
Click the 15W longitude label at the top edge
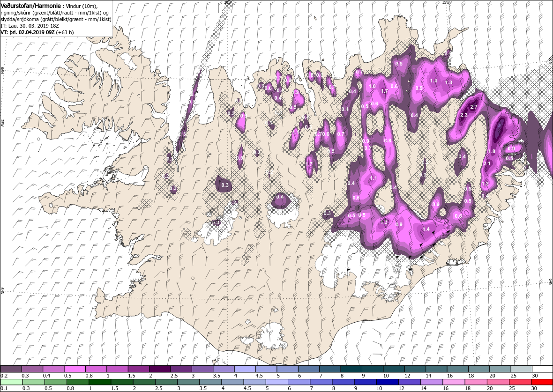click(x=446, y=2)
